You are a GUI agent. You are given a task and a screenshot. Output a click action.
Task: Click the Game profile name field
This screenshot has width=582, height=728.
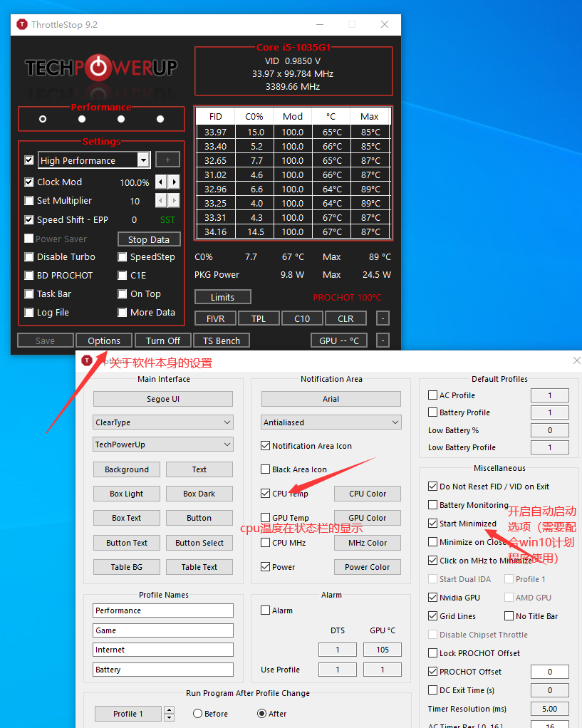pyautogui.click(x=162, y=630)
